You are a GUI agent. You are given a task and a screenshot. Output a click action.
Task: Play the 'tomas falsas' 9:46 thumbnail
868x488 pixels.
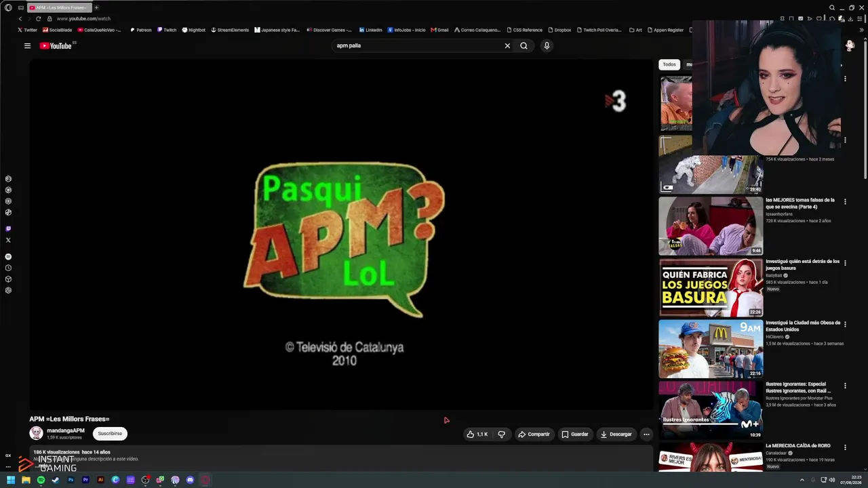pos(711,226)
